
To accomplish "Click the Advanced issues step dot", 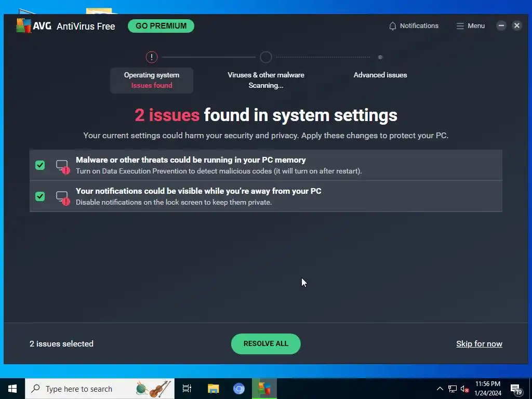I will (x=380, y=57).
